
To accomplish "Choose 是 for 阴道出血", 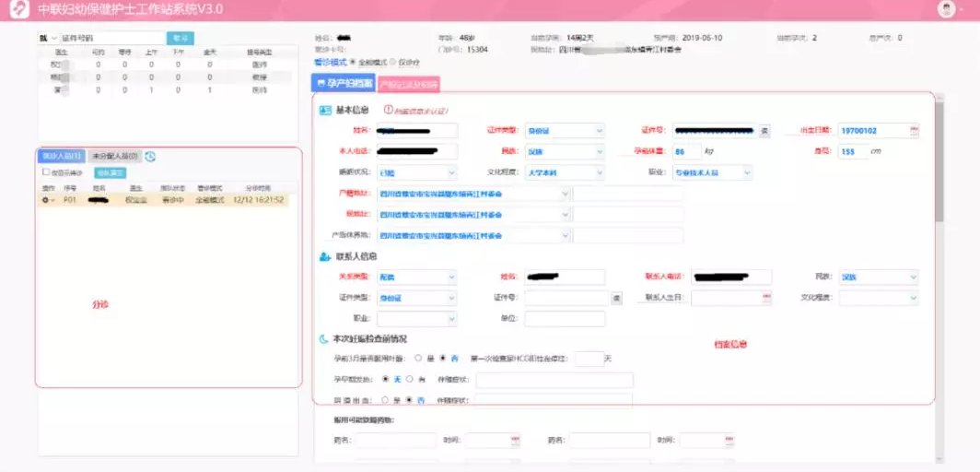I will coord(385,399).
